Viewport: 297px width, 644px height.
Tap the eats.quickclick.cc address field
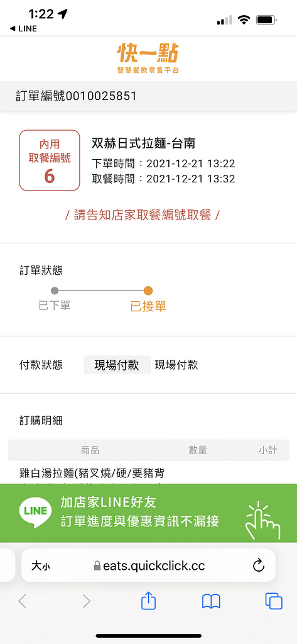point(148,565)
